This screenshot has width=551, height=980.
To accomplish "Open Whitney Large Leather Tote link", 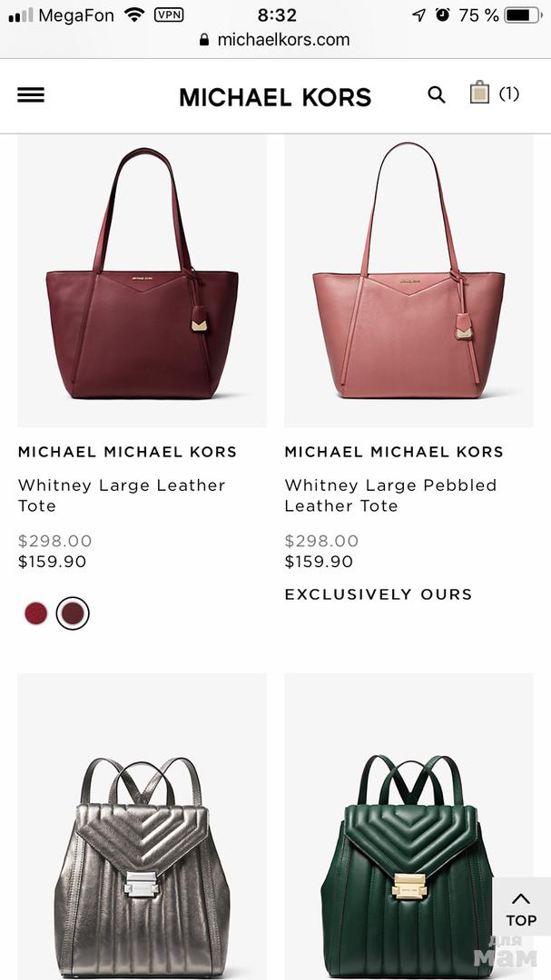I will click(122, 495).
